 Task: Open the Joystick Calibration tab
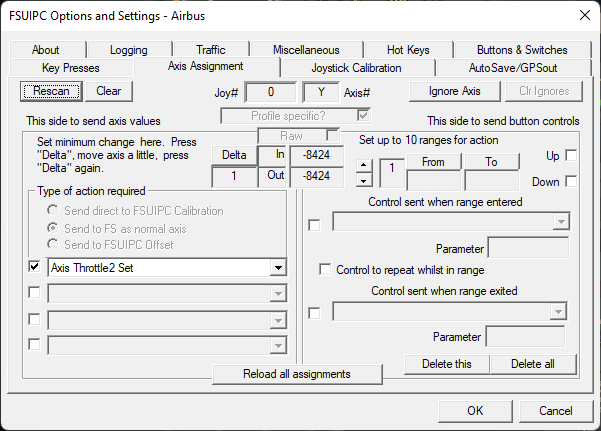tap(356, 68)
